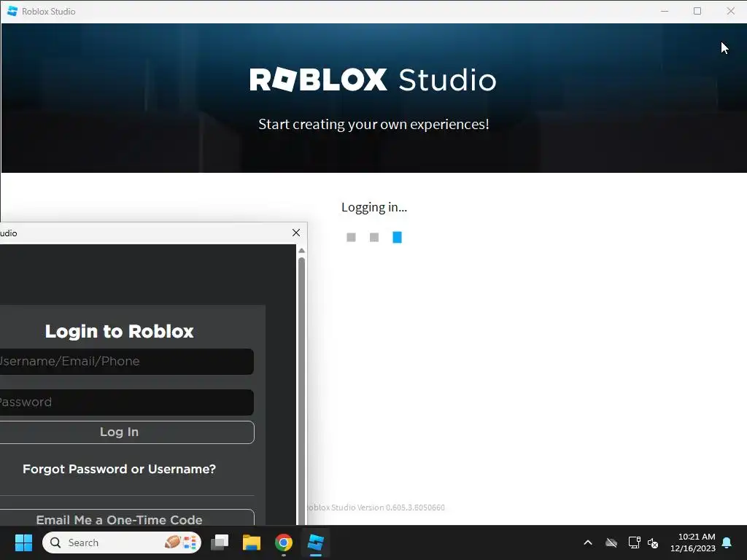Click the network display tray icon
This screenshot has height=560, width=747.
point(634,542)
